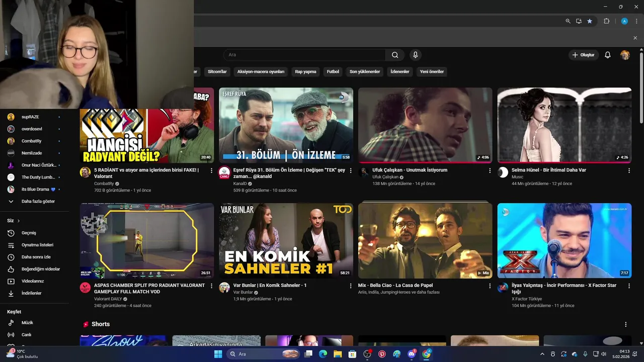Screen dimensions: 644x362
Task: Select the Sitcom'lar filter chip
Action: tap(217, 71)
